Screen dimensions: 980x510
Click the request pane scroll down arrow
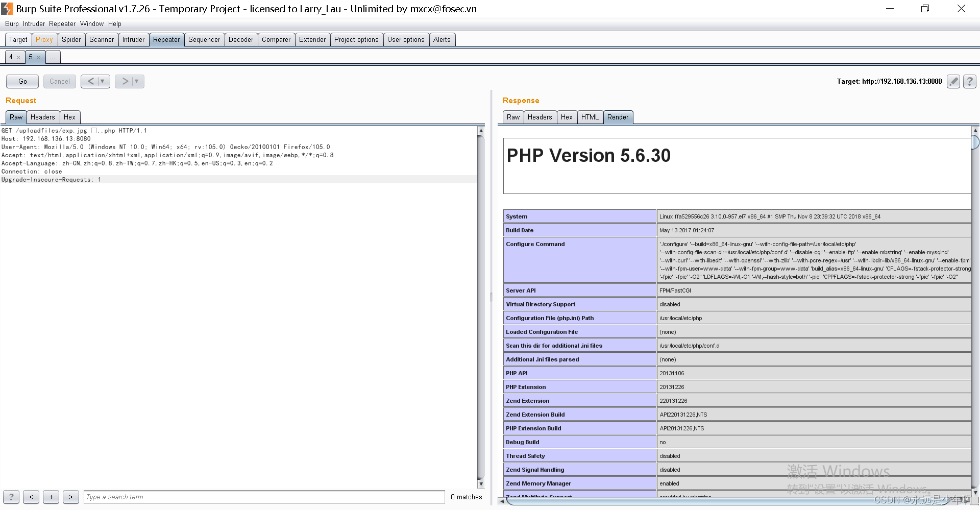[481, 484]
